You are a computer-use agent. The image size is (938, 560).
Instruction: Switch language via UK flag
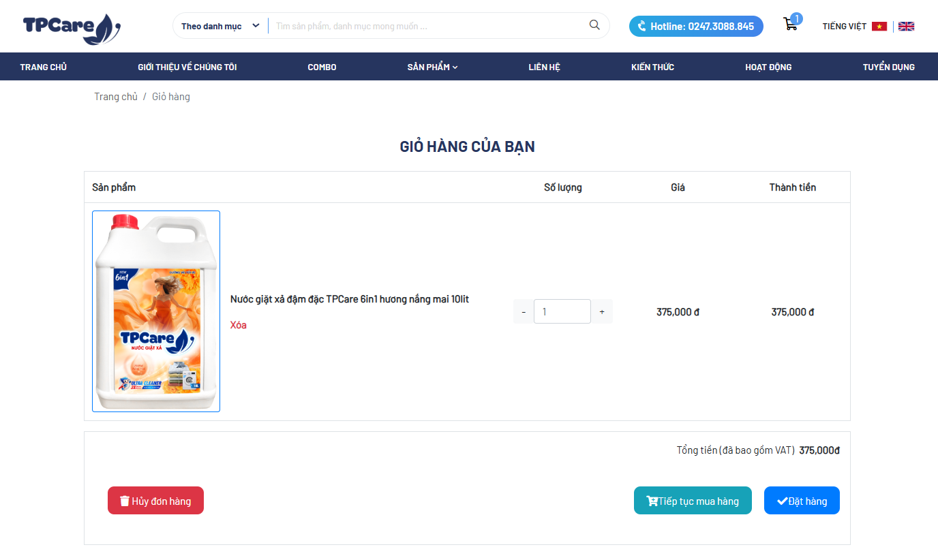pyautogui.click(x=906, y=27)
